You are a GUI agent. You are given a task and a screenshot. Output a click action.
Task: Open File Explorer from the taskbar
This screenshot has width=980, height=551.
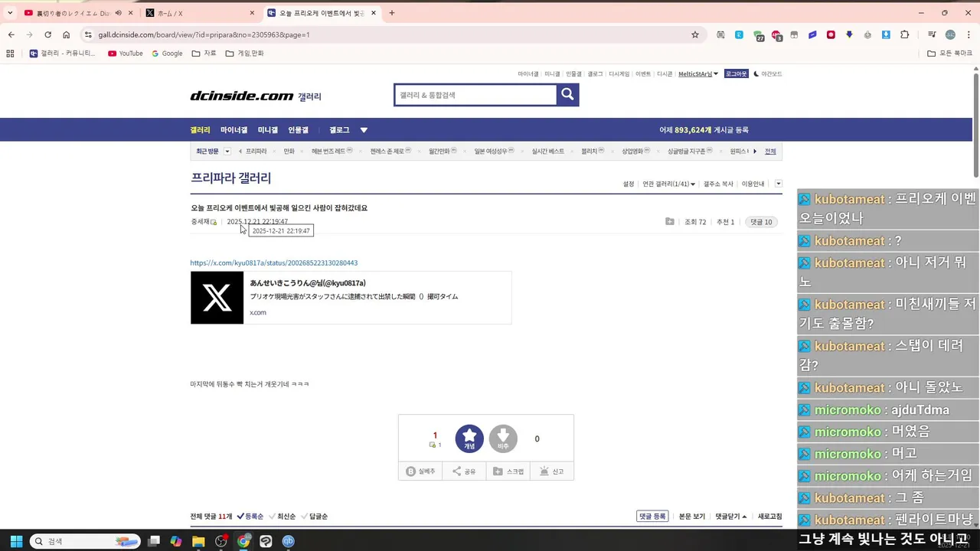tap(198, 541)
